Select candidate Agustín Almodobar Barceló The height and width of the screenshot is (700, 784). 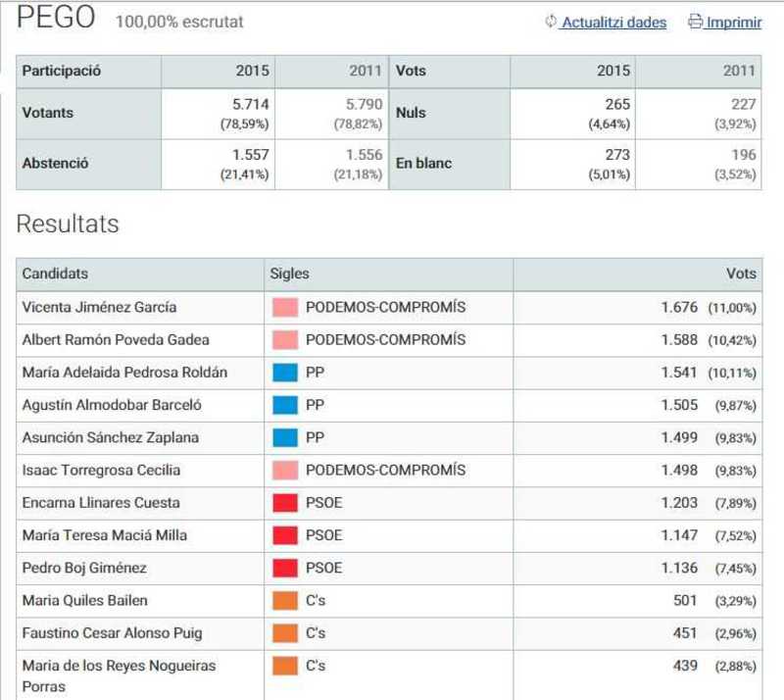(112, 405)
